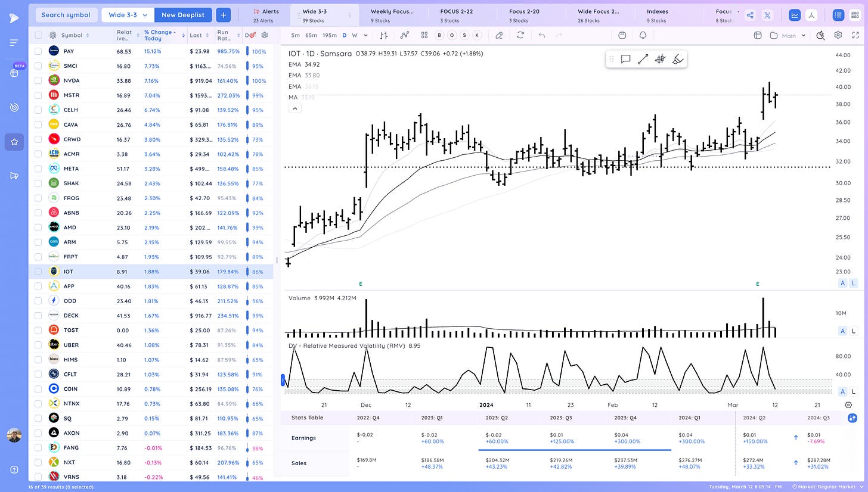Image resolution: width=868 pixels, height=492 pixels.
Task: Open the Main folder dropdown
Action: pos(788,35)
